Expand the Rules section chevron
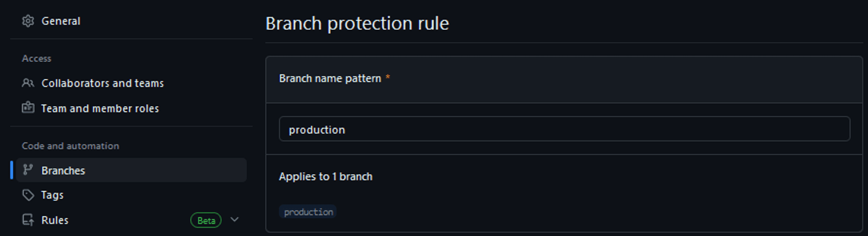The height and width of the screenshot is (236, 868). [x=234, y=220]
